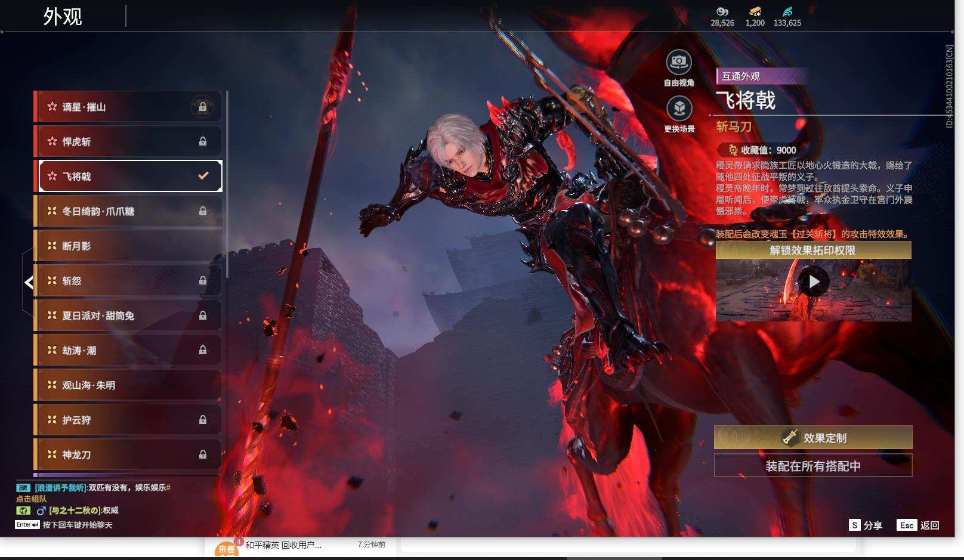
Task: Select the 神龙刀 skin
Action: [x=128, y=454]
